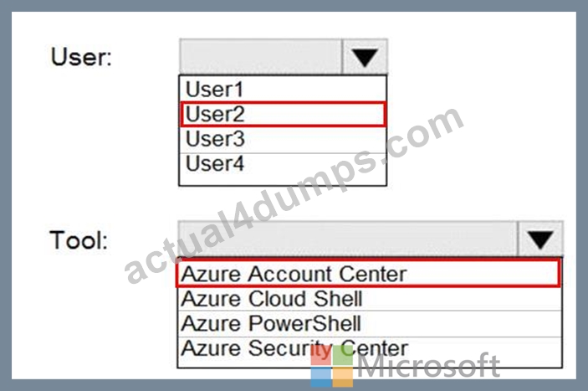Click the blank row below User4
This screenshot has height=391, width=588.
(283, 180)
